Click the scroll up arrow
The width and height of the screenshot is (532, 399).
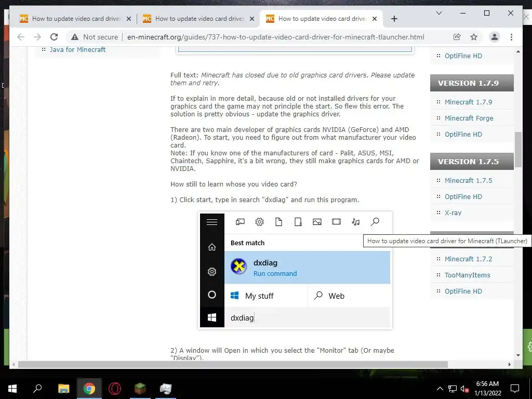pos(518,51)
